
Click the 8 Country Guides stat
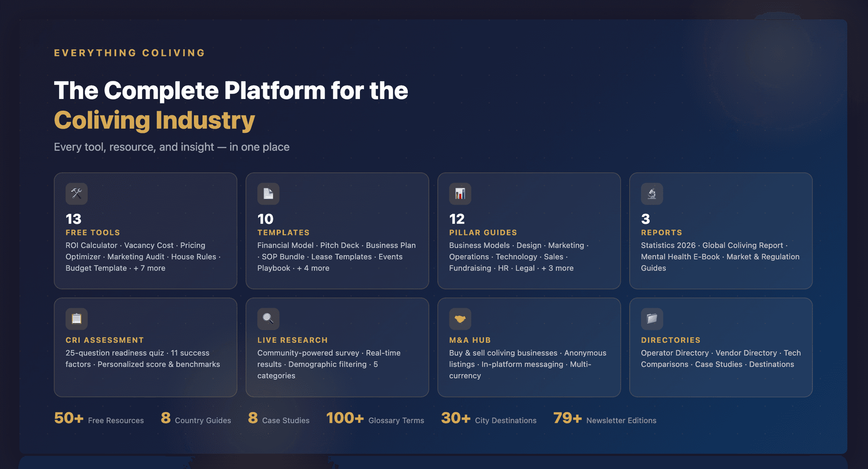(x=196, y=419)
